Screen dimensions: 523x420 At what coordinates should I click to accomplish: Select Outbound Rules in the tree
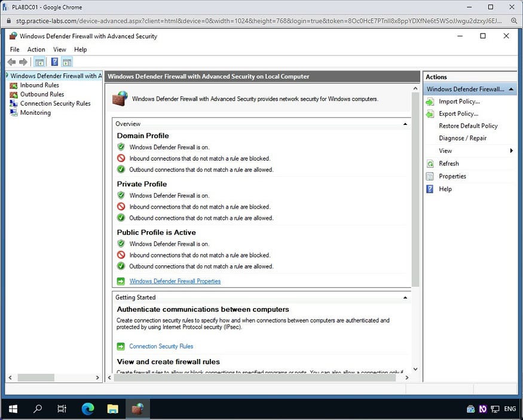[42, 94]
